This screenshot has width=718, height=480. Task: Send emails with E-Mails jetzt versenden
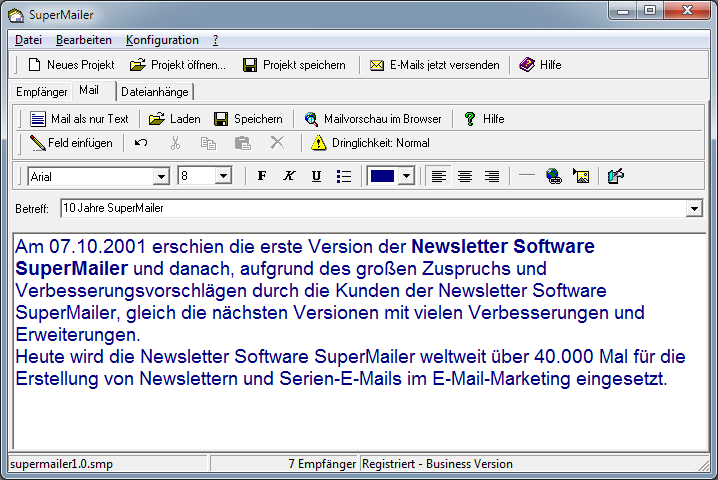pos(435,65)
